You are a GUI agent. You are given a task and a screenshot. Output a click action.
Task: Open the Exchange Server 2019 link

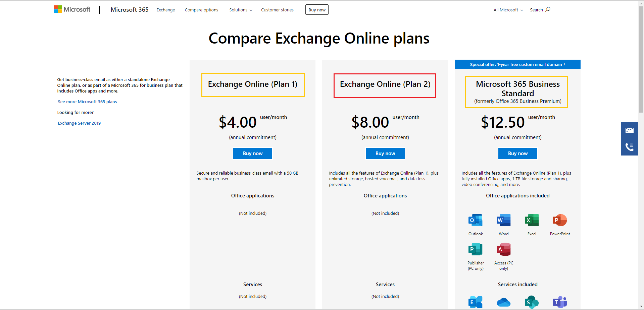pos(79,123)
